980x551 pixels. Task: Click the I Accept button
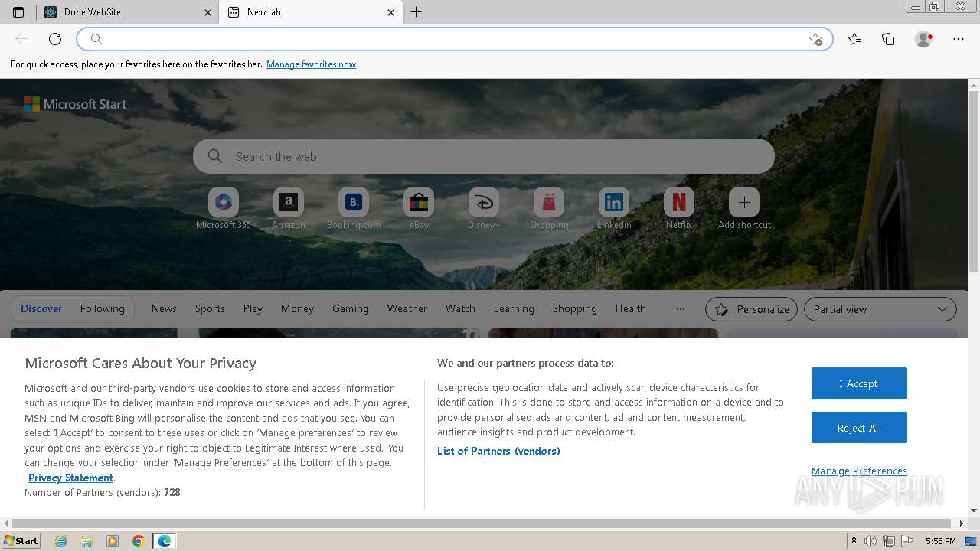(x=859, y=383)
